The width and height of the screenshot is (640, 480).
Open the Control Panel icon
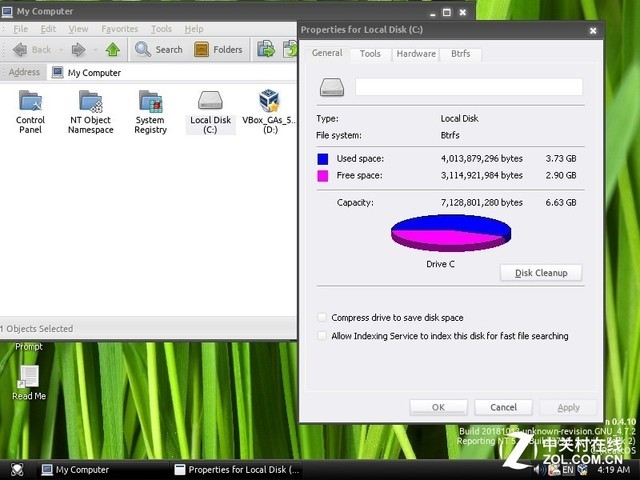30,112
